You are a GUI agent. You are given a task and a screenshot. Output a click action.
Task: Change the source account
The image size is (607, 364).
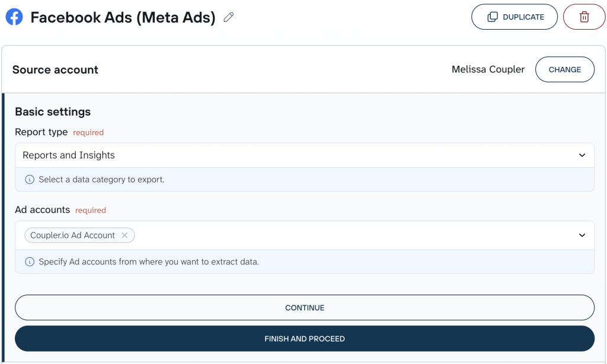565,69
